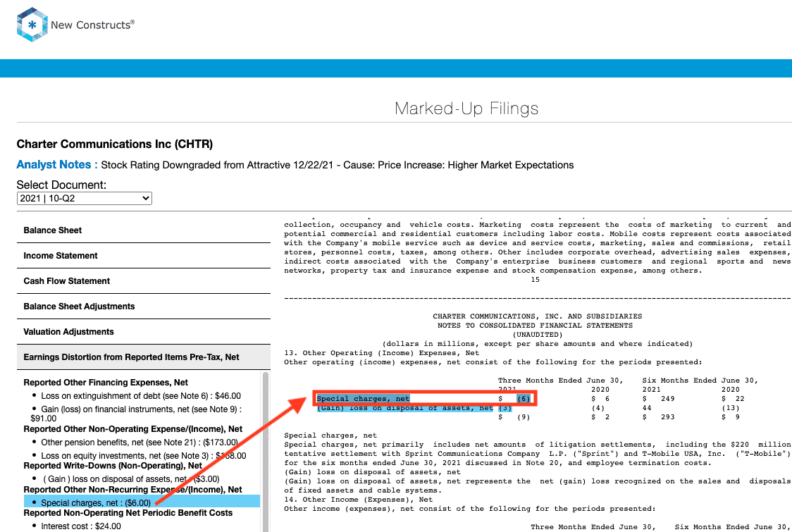Image resolution: width=792 pixels, height=532 pixels.
Task: Click highlighted Special charges, net in filing
Action: pos(363,399)
